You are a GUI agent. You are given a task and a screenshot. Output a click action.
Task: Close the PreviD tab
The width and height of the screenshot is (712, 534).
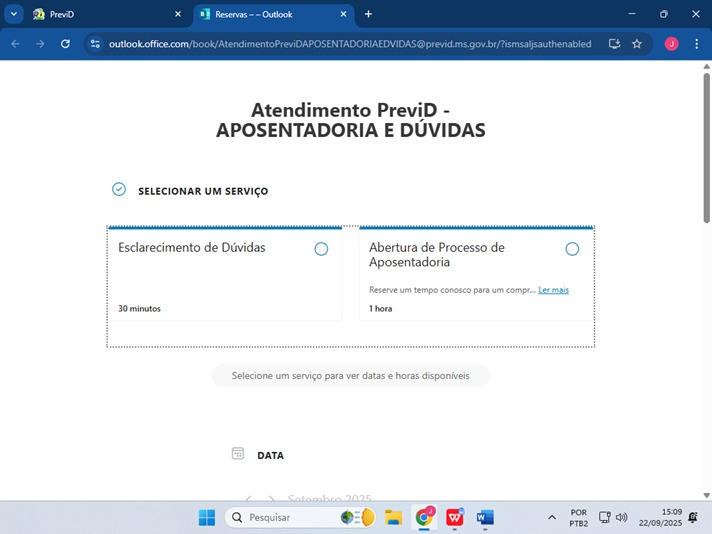tap(178, 15)
